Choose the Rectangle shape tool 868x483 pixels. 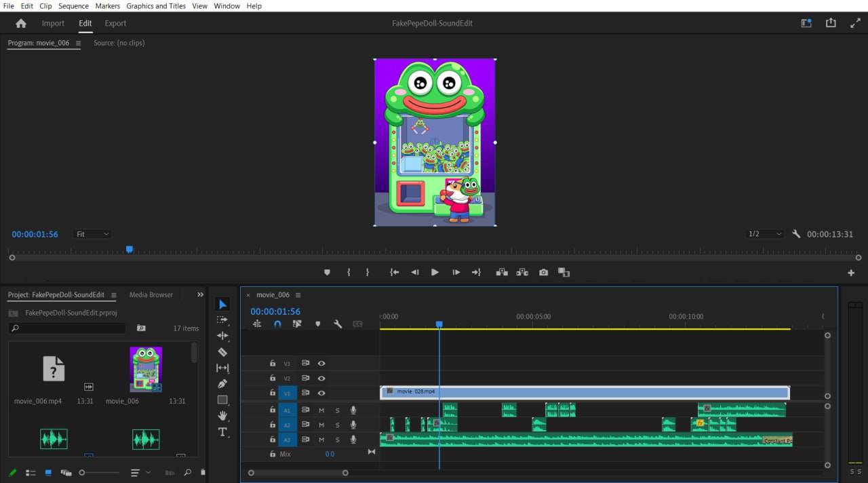[222, 400]
